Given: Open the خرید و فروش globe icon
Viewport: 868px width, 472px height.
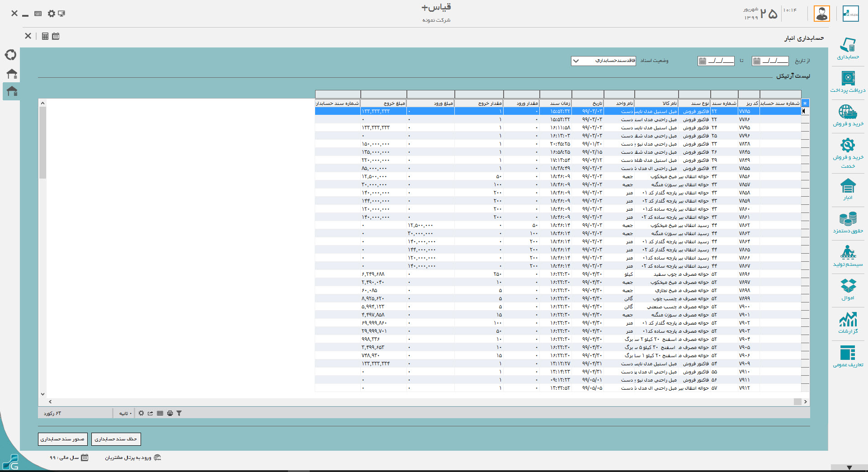Looking at the screenshot, I should [x=848, y=111].
